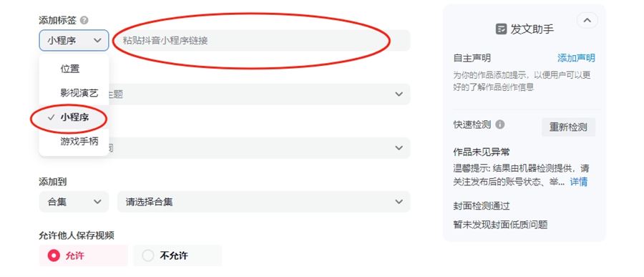This screenshot has height=277, width=644.
Task: Open the 合集 type dropdown
Action: 74,202
